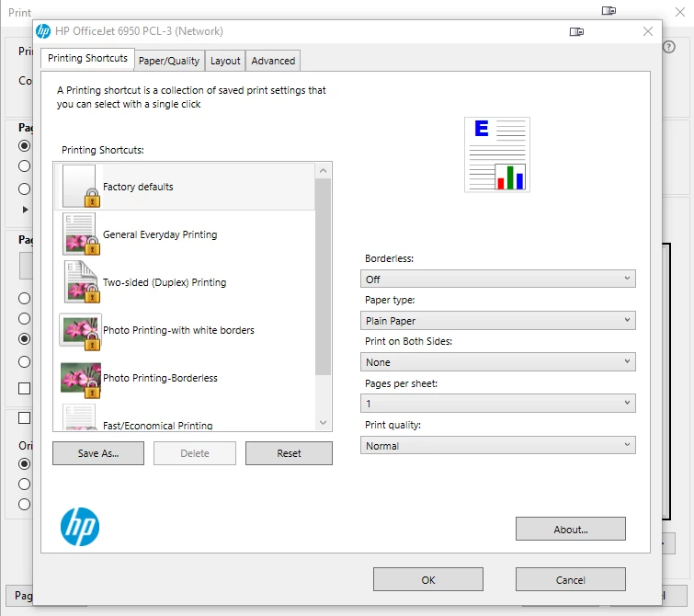The height and width of the screenshot is (616, 694).
Task: Click the General Everyday Printing label
Action: (160, 234)
